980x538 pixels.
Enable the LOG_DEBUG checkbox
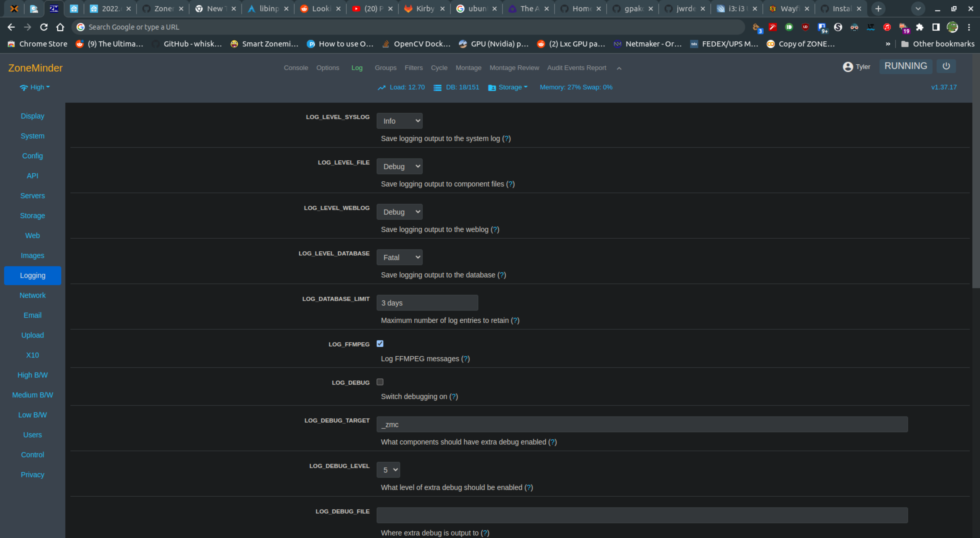tap(380, 382)
